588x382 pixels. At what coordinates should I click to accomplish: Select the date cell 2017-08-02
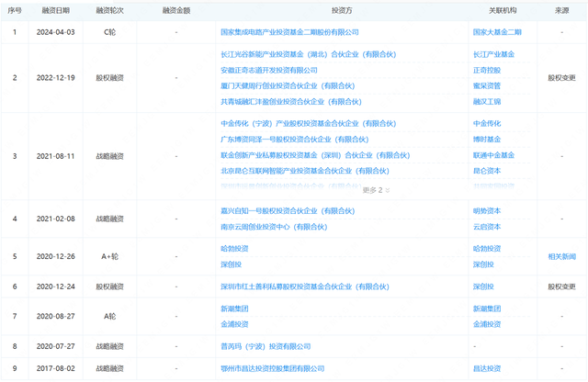click(x=55, y=368)
